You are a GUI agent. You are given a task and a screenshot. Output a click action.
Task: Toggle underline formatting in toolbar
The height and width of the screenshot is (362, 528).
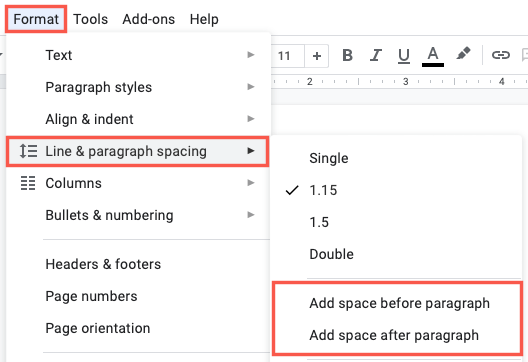(x=404, y=56)
